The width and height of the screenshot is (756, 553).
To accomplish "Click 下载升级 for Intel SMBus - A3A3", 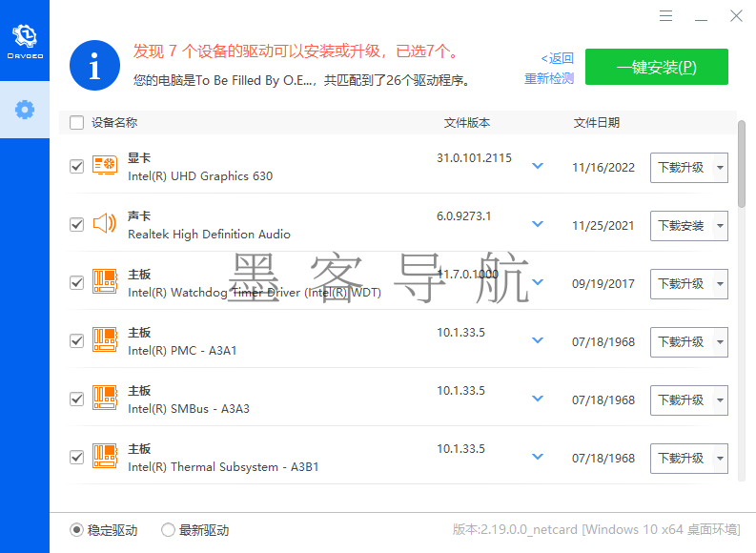I will [682, 400].
